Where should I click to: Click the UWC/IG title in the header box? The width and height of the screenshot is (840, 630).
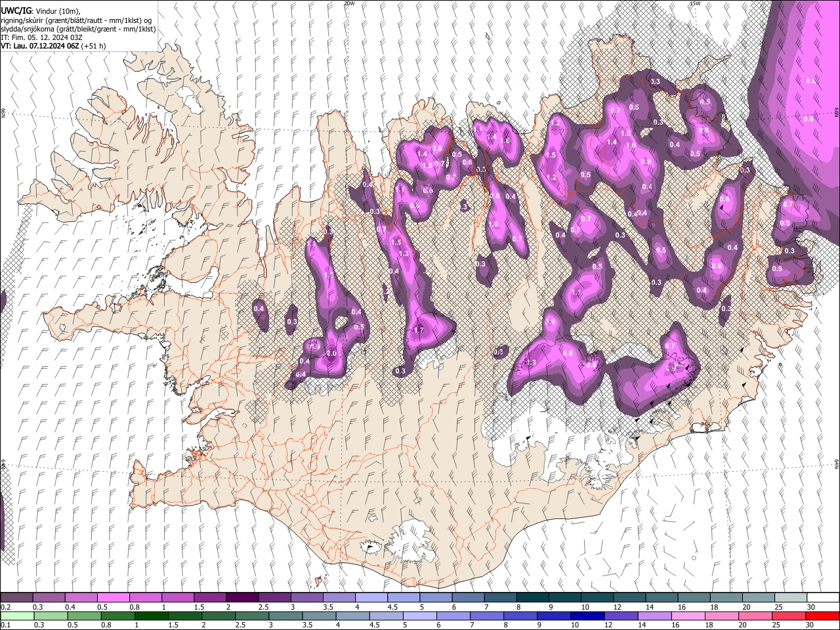tap(15, 11)
